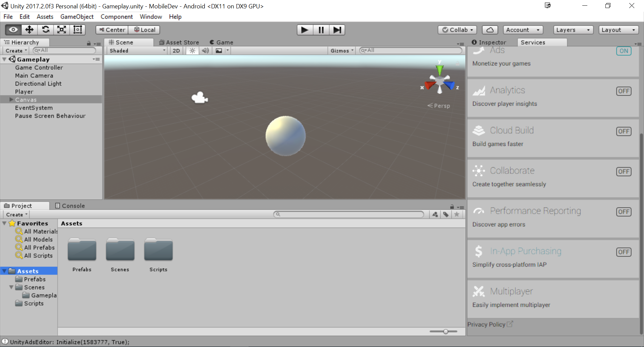The width and height of the screenshot is (644, 347).
Task: Toggle Collaborate OFF switch
Action: pos(624,172)
